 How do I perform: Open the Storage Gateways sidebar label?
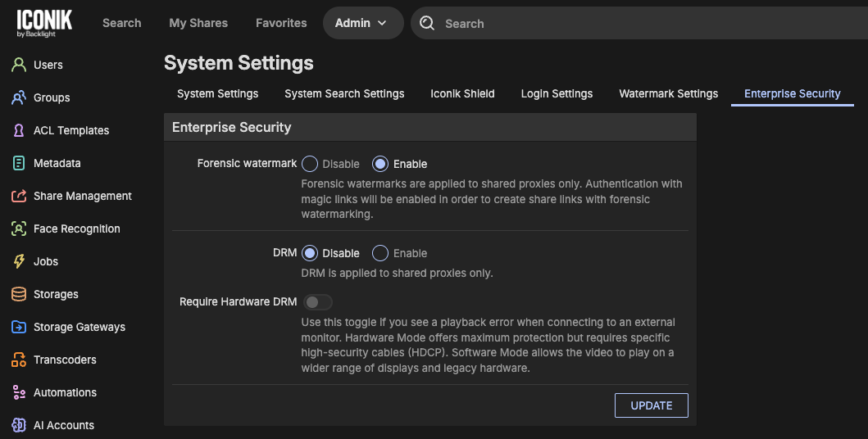(x=80, y=328)
